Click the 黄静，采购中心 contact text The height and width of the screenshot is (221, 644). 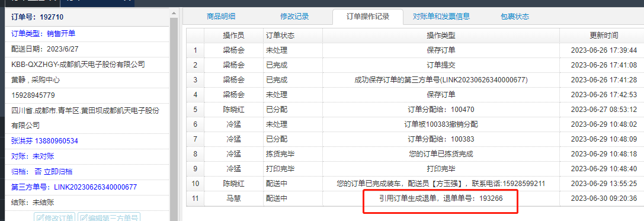pos(36,80)
